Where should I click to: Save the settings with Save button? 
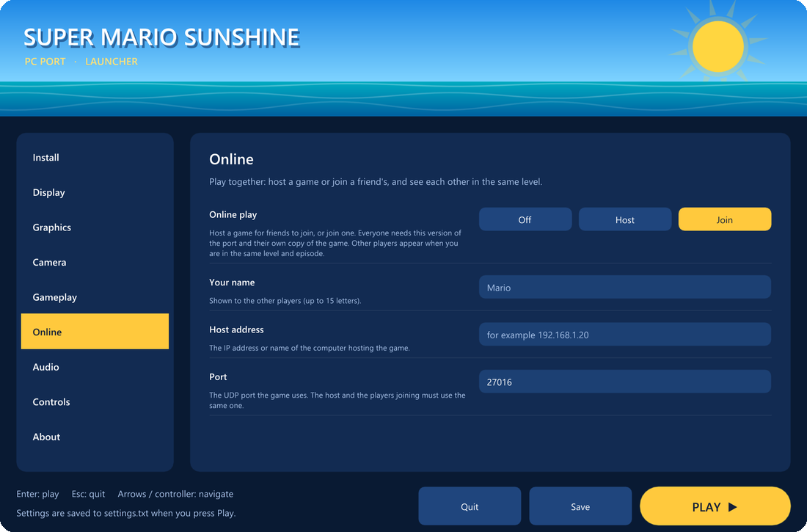[x=580, y=506]
